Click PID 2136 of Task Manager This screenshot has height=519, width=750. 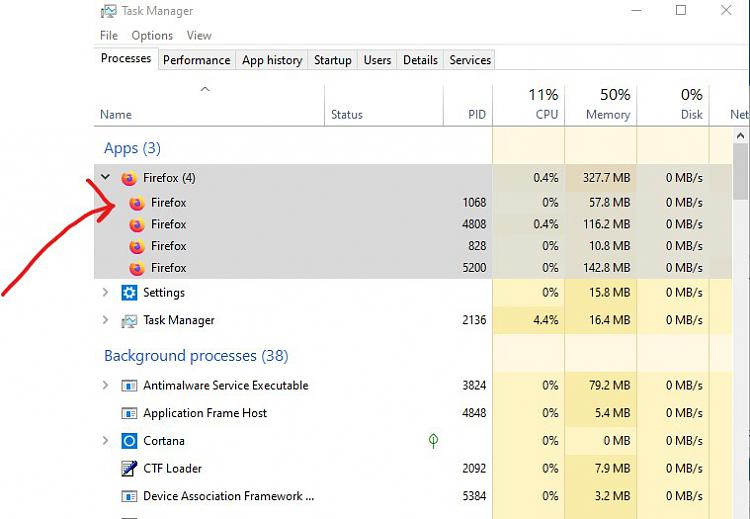(474, 320)
